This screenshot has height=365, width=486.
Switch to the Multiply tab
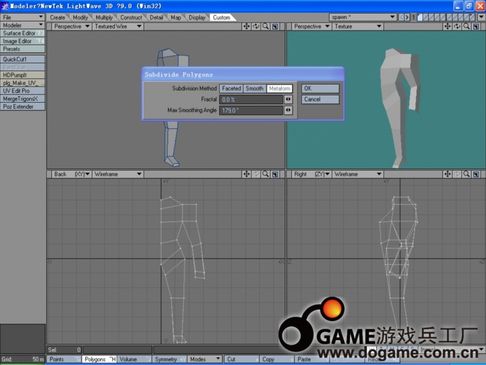tap(104, 17)
